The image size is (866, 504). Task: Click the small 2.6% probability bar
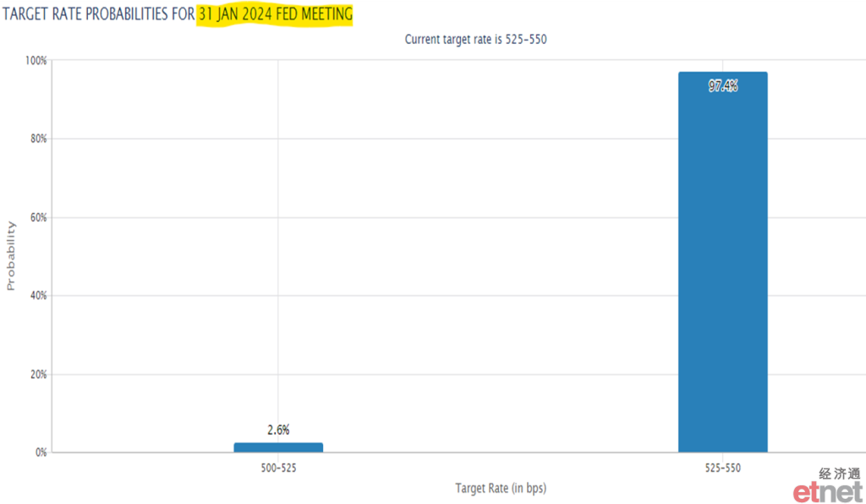point(278,447)
